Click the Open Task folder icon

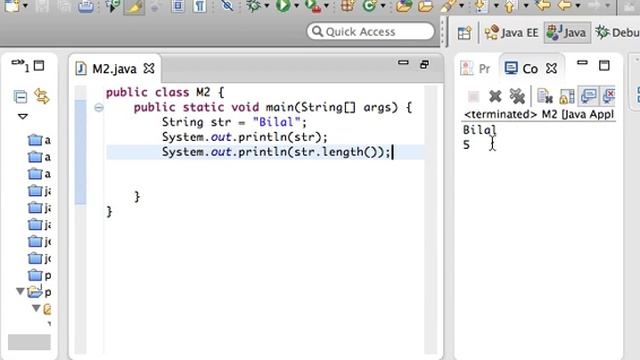point(425,6)
